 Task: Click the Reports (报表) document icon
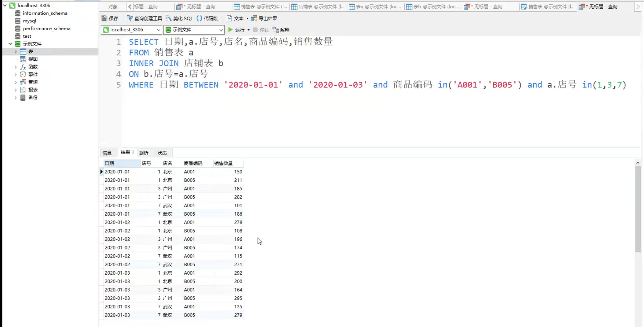(23, 90)
